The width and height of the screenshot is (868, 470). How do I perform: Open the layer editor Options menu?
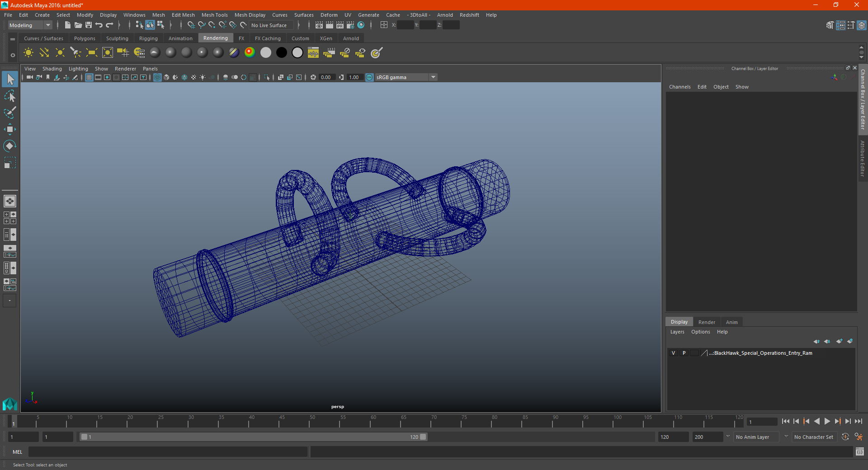pyautogui.click(x=700, y=332)
